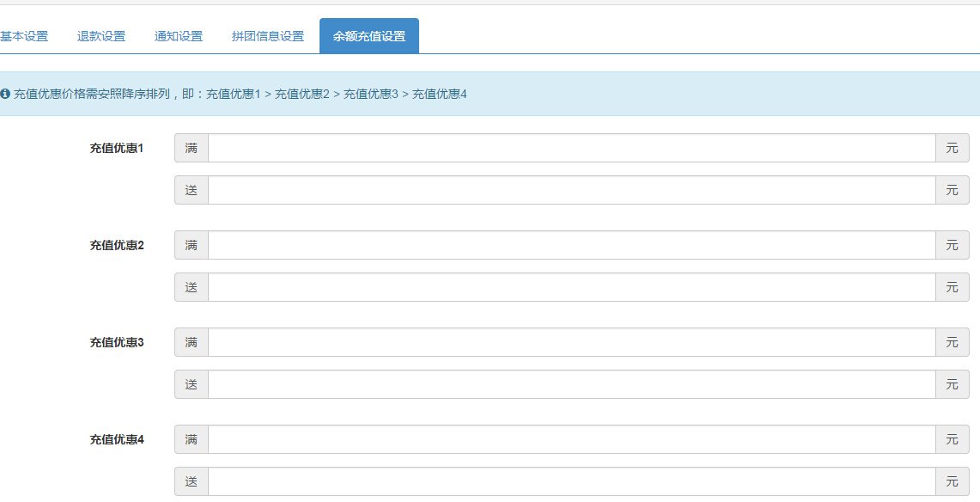
Task: Click the 充值优惠4 label
Action: click(x=117, y=439)
